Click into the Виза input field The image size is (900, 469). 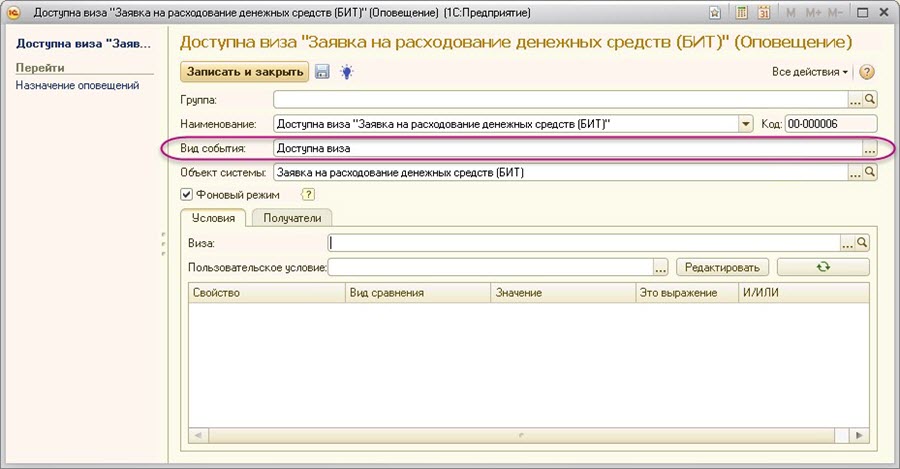pos(585,242)
